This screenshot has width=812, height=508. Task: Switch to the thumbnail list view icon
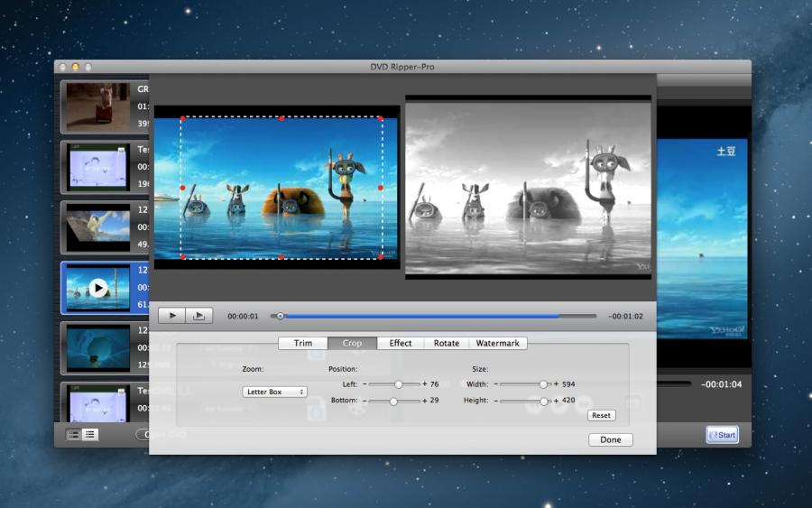tap(74, 435)
